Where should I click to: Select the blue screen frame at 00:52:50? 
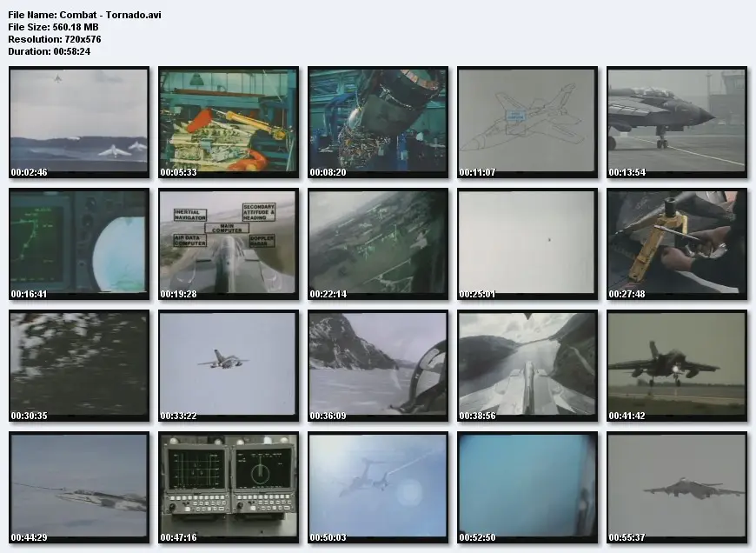527,487
